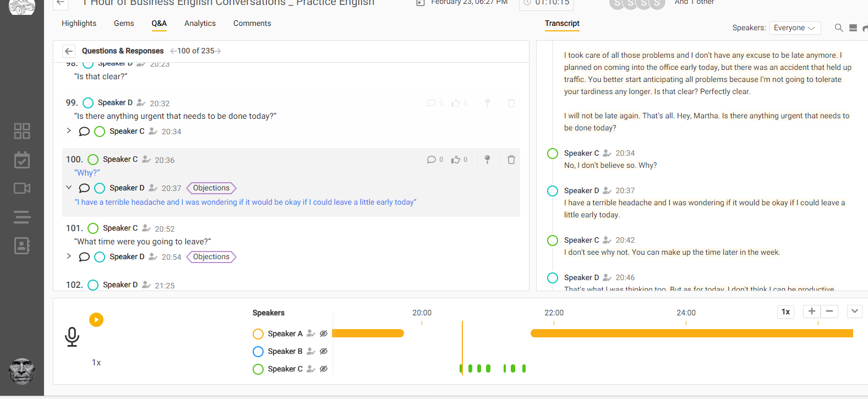Image resolution: width=868 pixels, height=399 pixels.
Task: Click response bubble icon for Speaker D 20:37
Action: pos(84,188)
